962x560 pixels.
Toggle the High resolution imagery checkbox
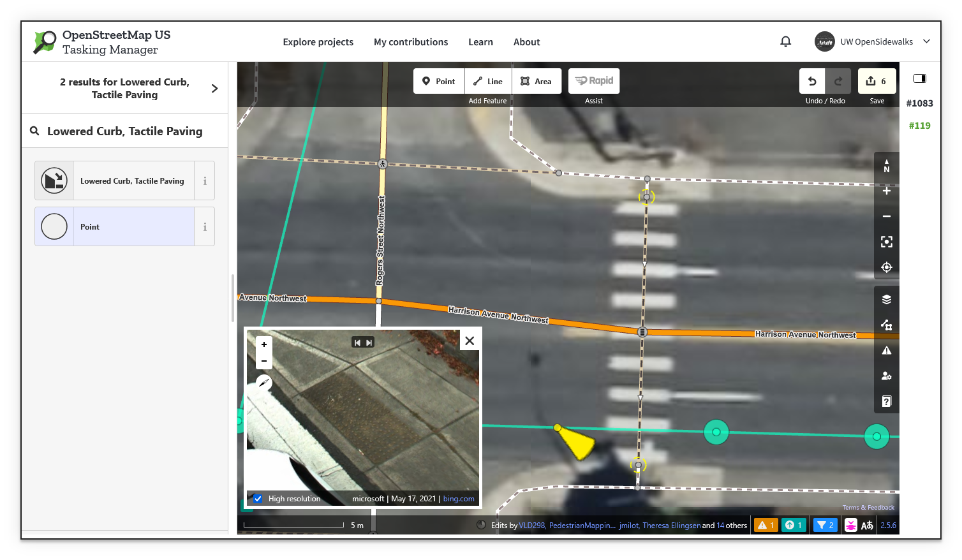(258, 498)
